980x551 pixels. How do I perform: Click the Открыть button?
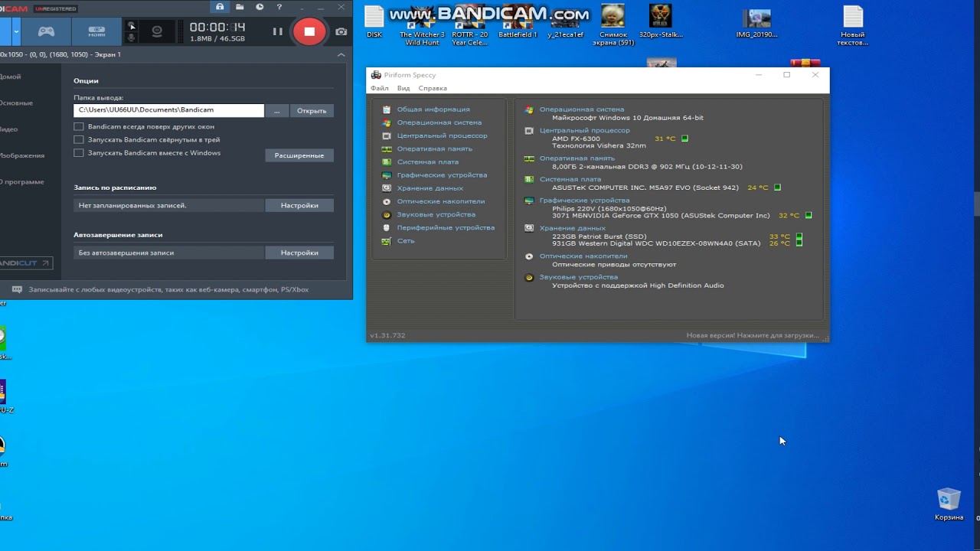click(x=312, y=111)
